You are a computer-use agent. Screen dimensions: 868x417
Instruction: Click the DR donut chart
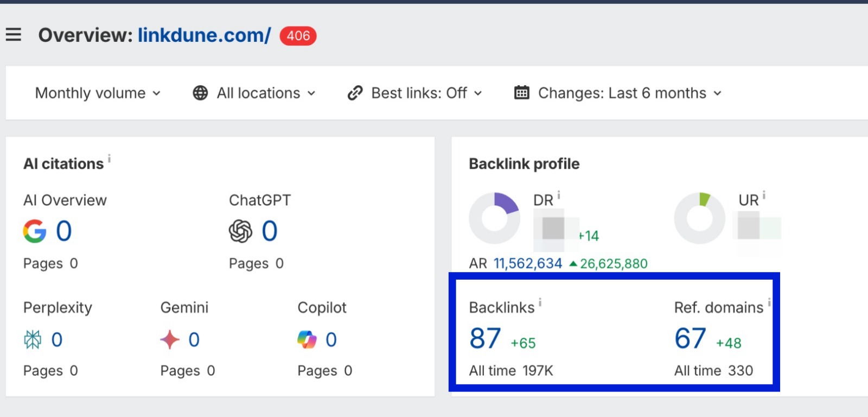[494, 218]
